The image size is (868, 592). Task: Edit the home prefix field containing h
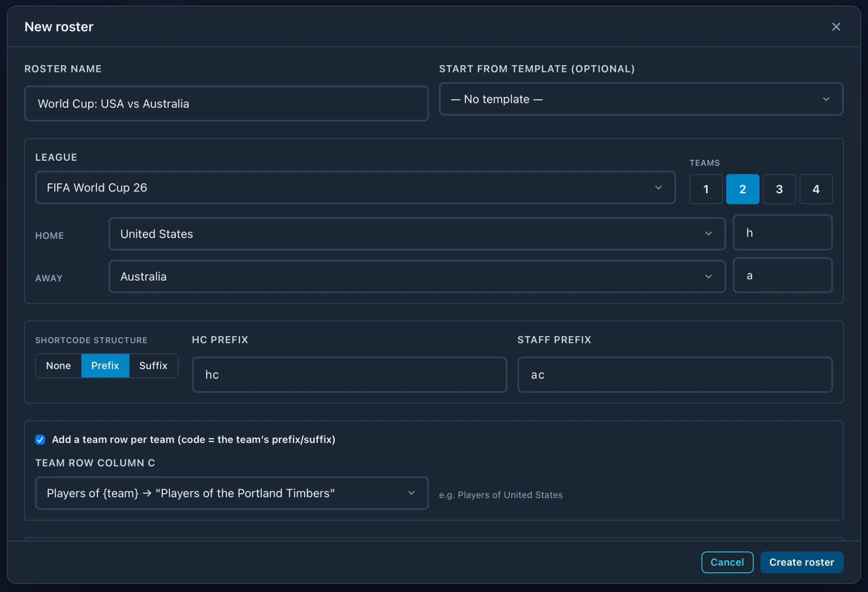point(783,232)
